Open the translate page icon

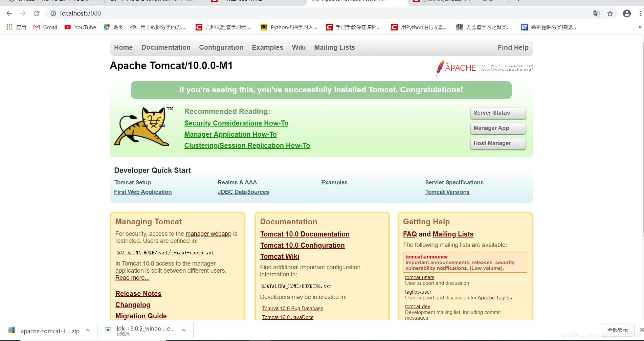(x=596, y=14)
